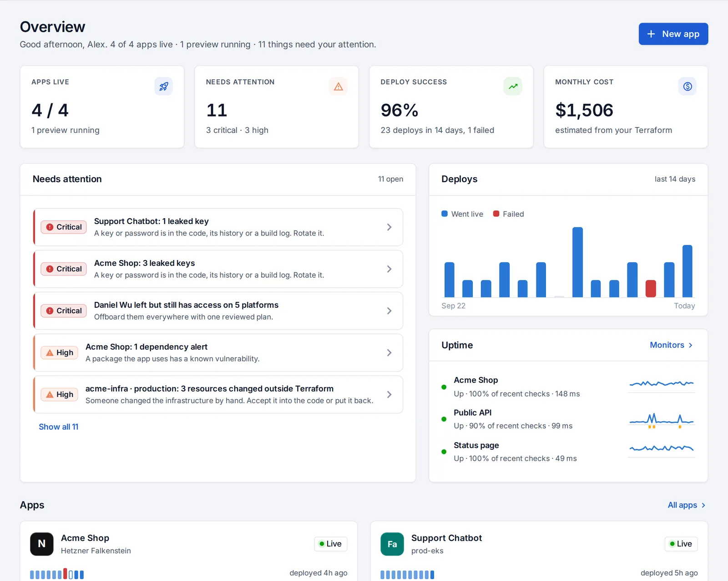Click '23 deploys in 14 days, 1 failed'
Image resolution: width=728 pixels, height=581 pixels.
(x=437, y=130)
